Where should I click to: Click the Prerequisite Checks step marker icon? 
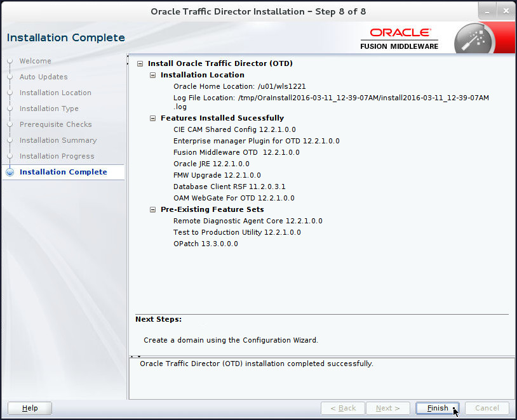[x=9, y=124]
